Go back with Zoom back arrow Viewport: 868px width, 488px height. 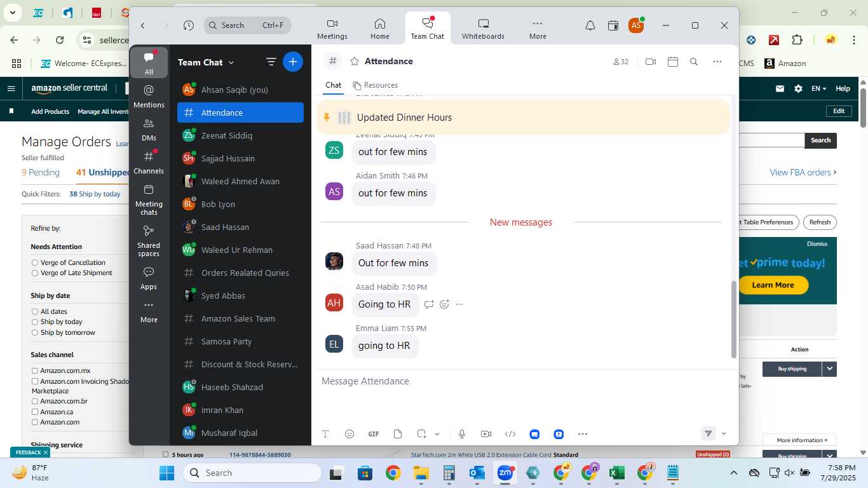point(143,25)
